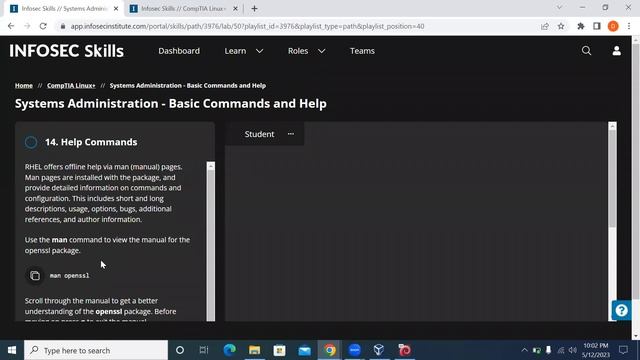This screenshot has width=640, height=360.
Task: Click the page title Systems Administration heading
Action: point(171,104)
